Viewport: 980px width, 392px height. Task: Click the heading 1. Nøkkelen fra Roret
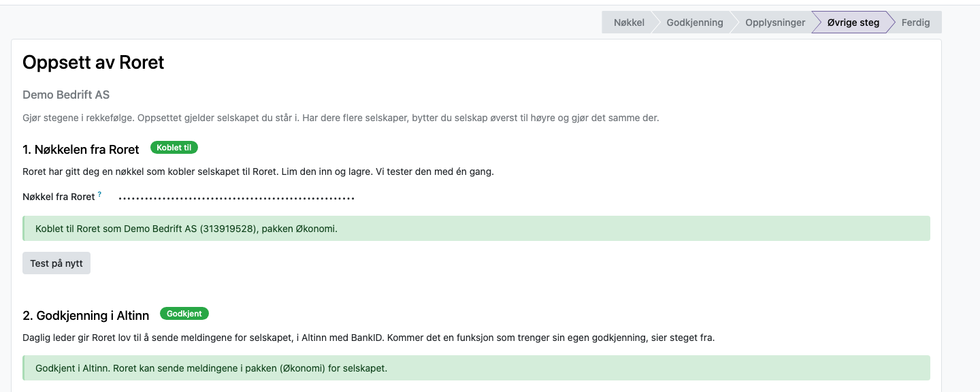tap(81, 150)
